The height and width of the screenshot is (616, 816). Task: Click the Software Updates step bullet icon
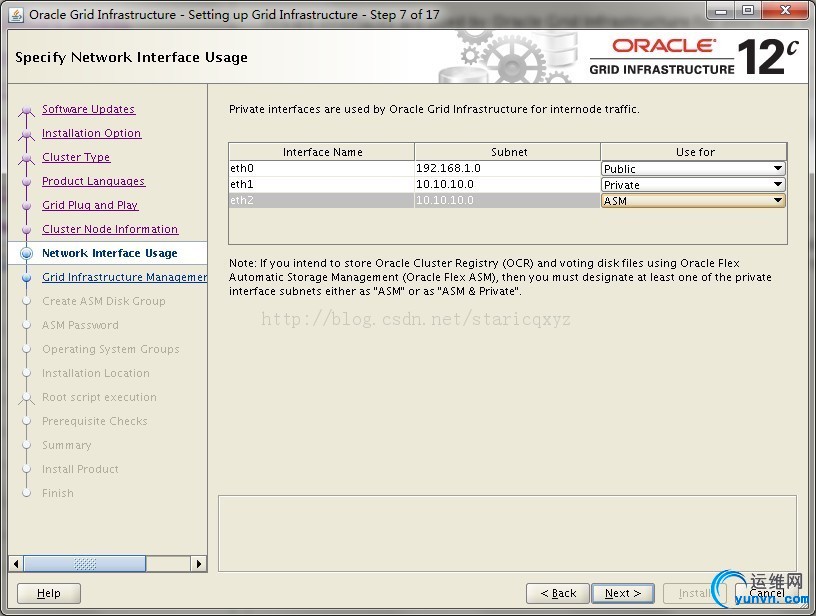26,110
